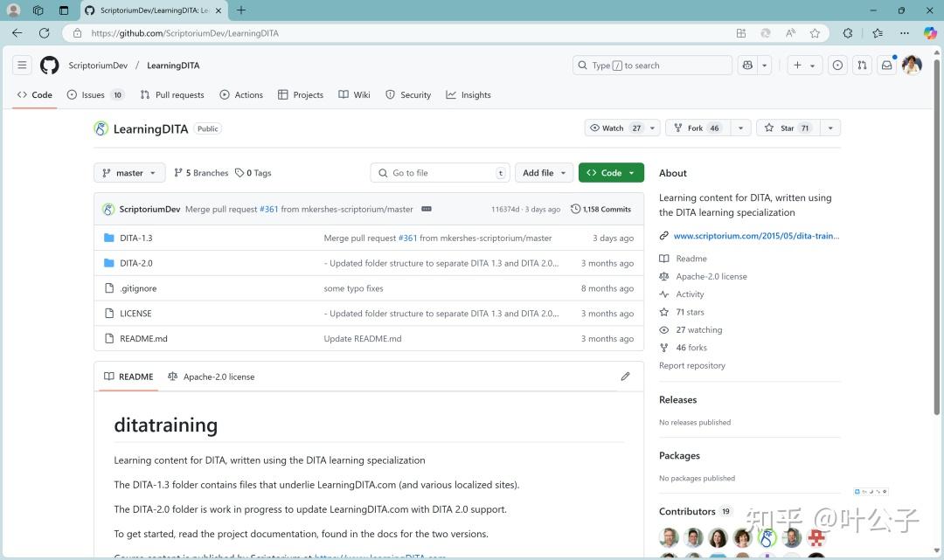Open the Copilot chat icon in the header
Screen dimensions: 944x560
click(747, 65)
